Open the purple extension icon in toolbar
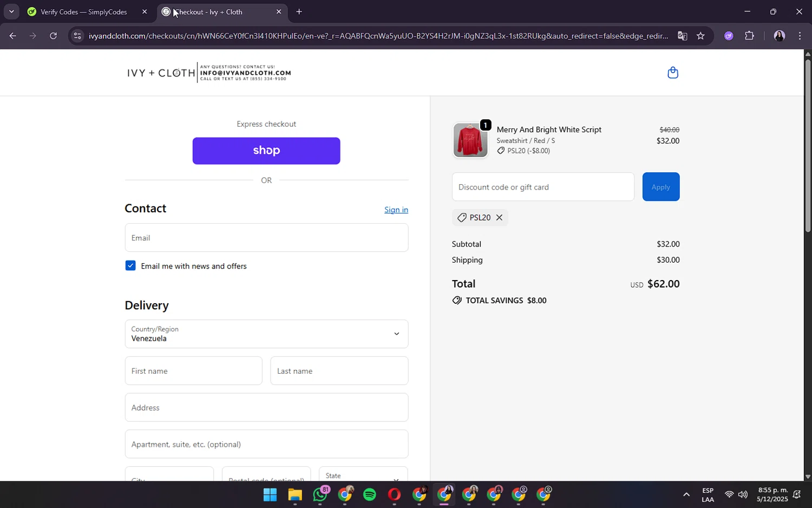Viewport: 812px width, 508px height. pos(729,36)
